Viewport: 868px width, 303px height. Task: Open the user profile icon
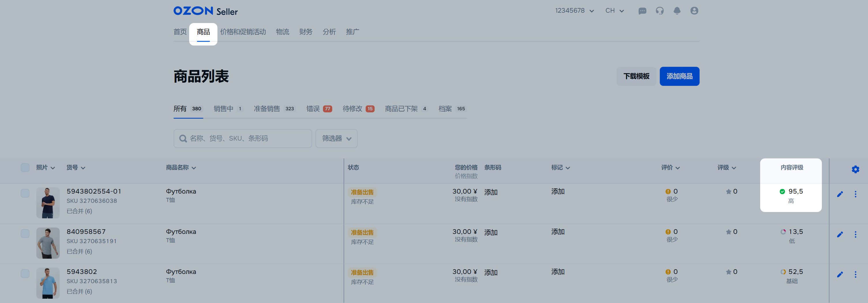coord(694,11)
